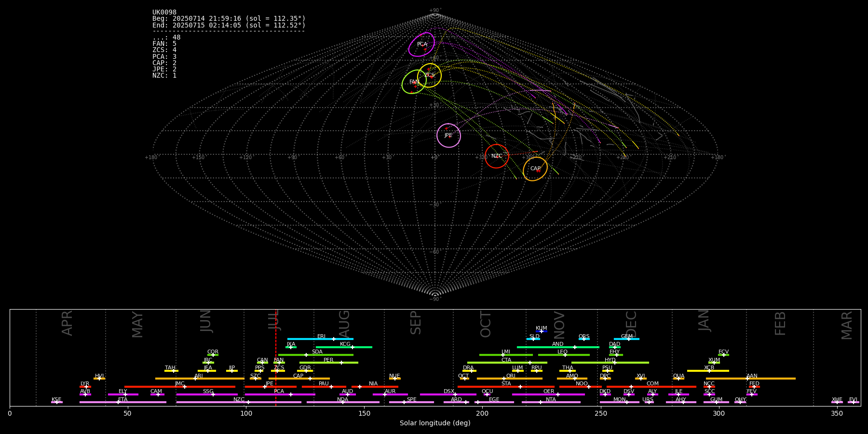Click the KUM shower label in timeline
The image size is (868, 434).
[x=542, y=328]
